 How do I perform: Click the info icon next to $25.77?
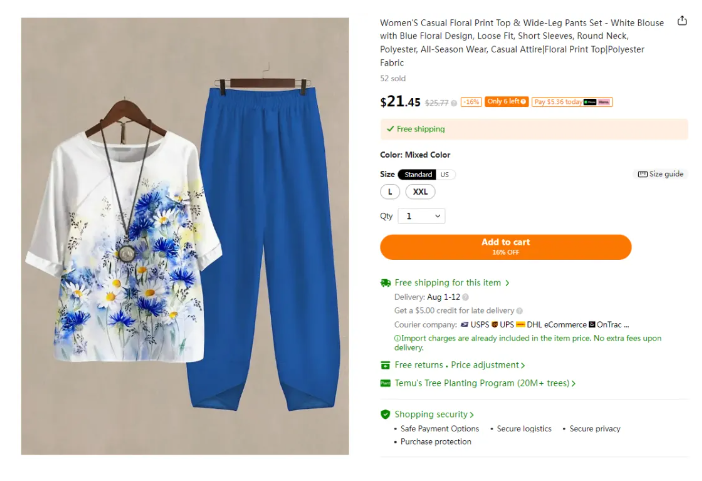tap(454, 103)
